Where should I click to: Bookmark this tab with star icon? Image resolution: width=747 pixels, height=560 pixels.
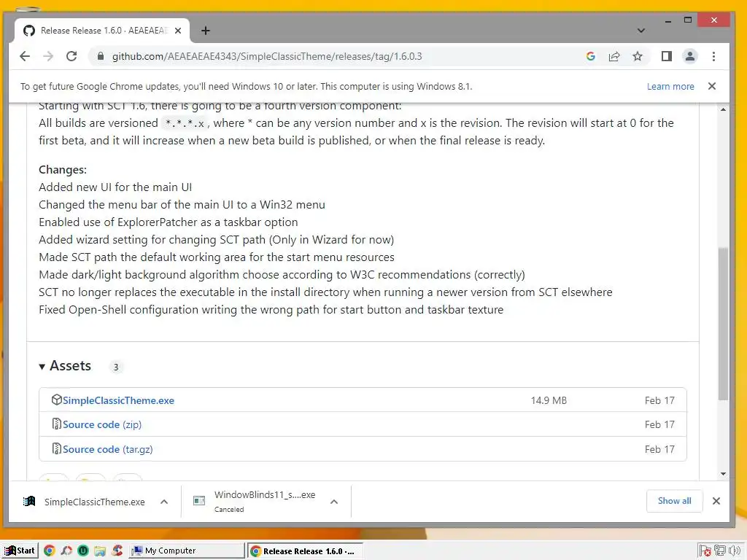click(x=638, y=56)
